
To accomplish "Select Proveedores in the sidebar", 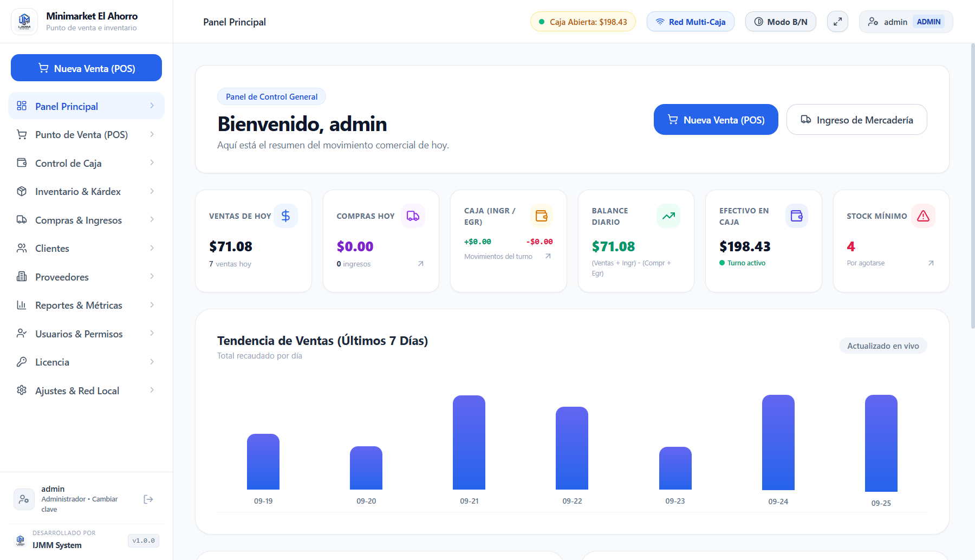I will tap(86, 277).
